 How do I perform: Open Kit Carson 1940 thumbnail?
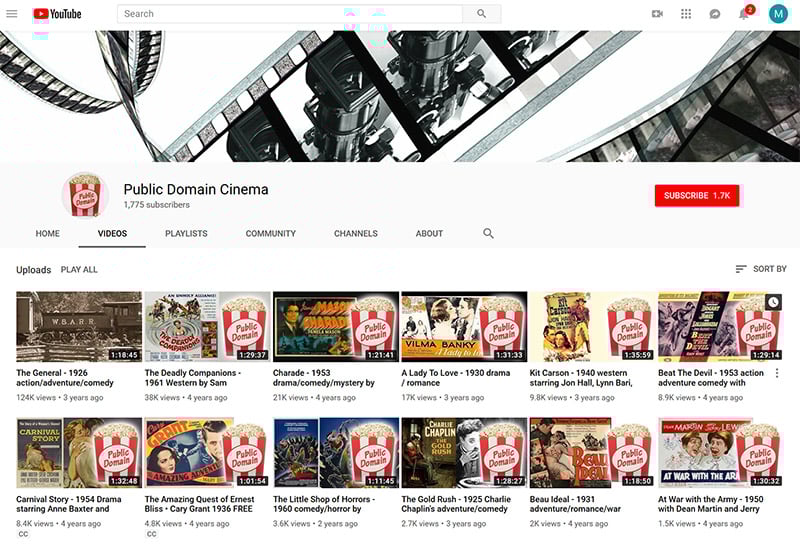592,327
